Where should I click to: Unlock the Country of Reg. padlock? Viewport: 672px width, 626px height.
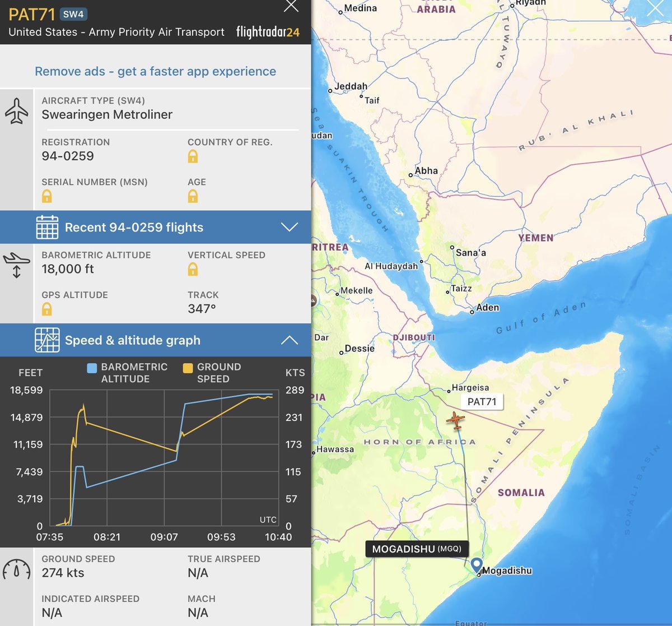pos(193,156)
